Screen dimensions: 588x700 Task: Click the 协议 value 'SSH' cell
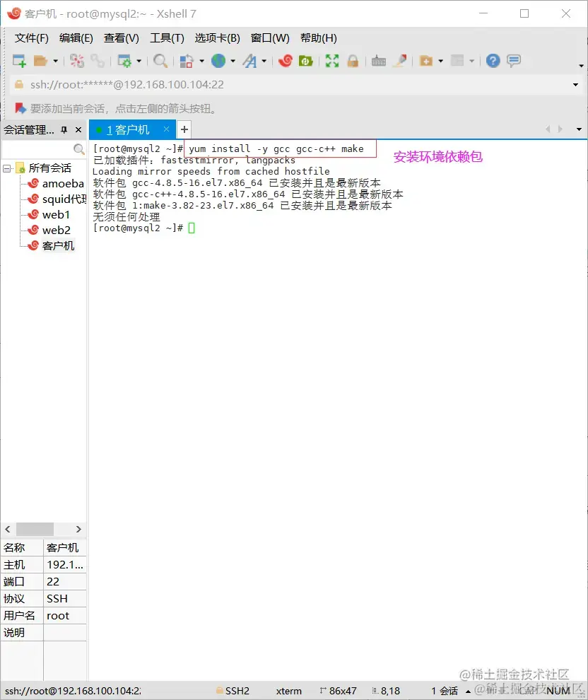pos(65,599)
